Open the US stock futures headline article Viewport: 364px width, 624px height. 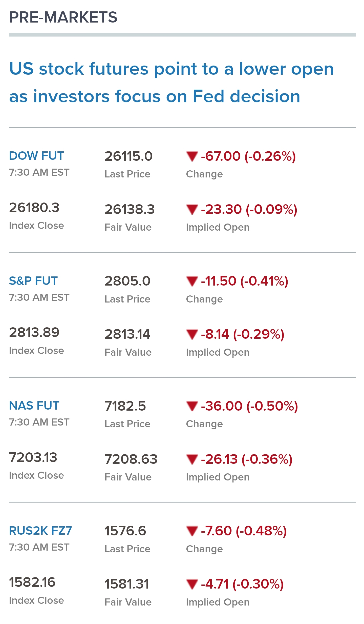pyautogui.click(x=172, y=83)
